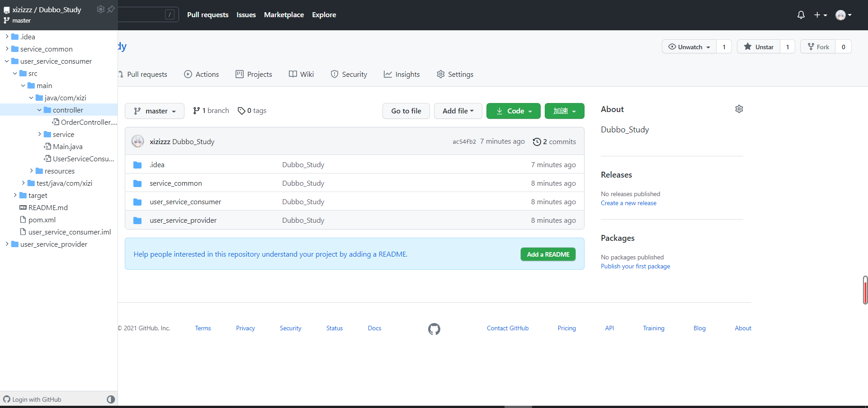Screen dimensions: 868x408
Task: Expand the resources folder
Action: coord(31,171)
